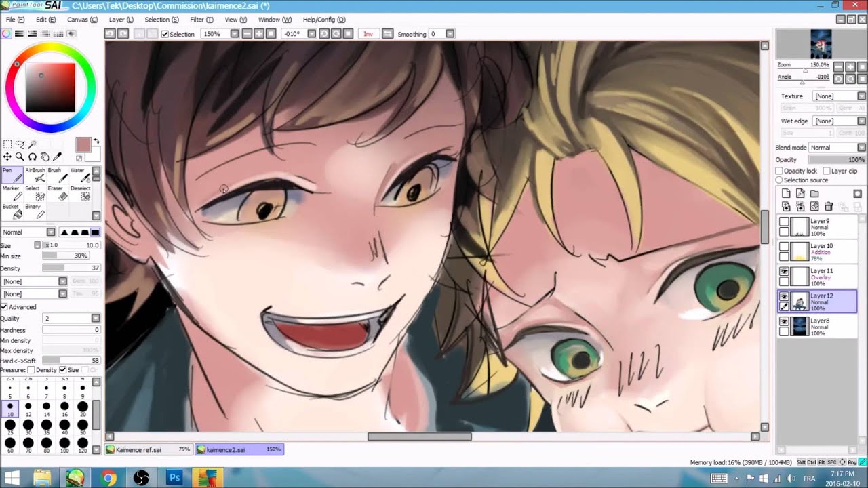Click the foreground color swatch

pyautogui.click(x=83, y=145)
